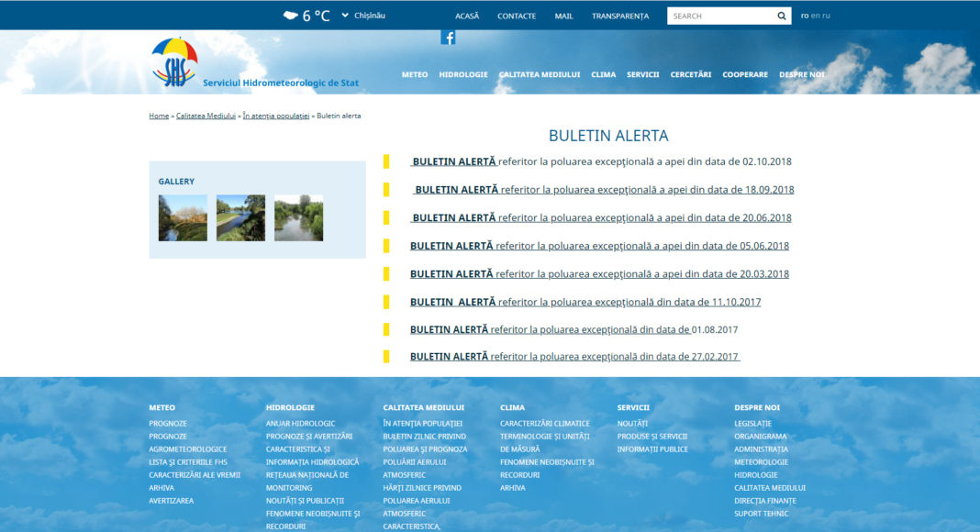
Task: Open alert bulletin dated 02.10.2018
Action: pos(601,161)
